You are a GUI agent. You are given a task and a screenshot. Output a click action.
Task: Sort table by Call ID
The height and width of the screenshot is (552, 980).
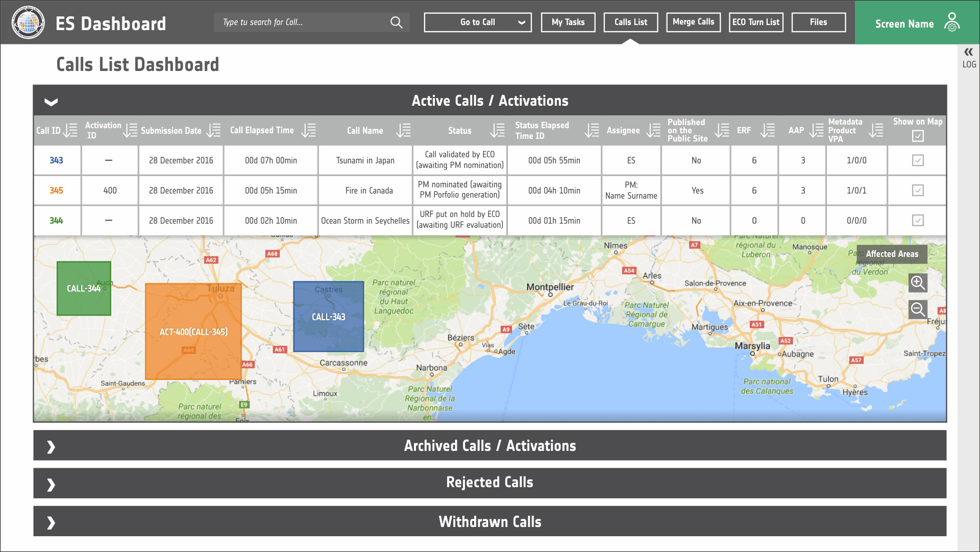click(70, 130)
